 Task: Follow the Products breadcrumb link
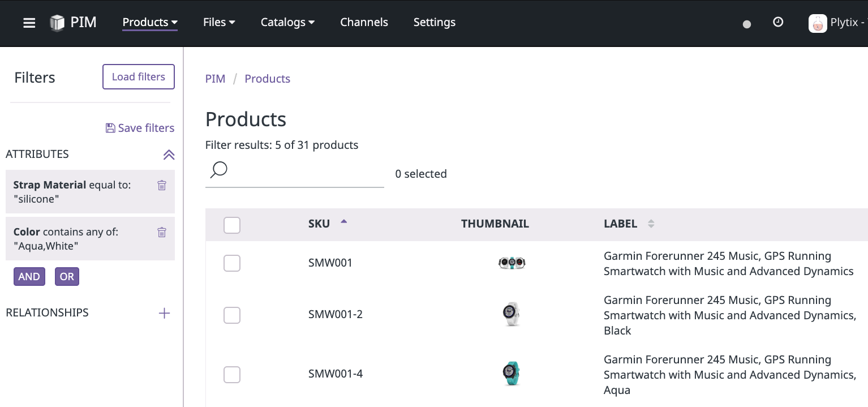(x=267, y=79)
